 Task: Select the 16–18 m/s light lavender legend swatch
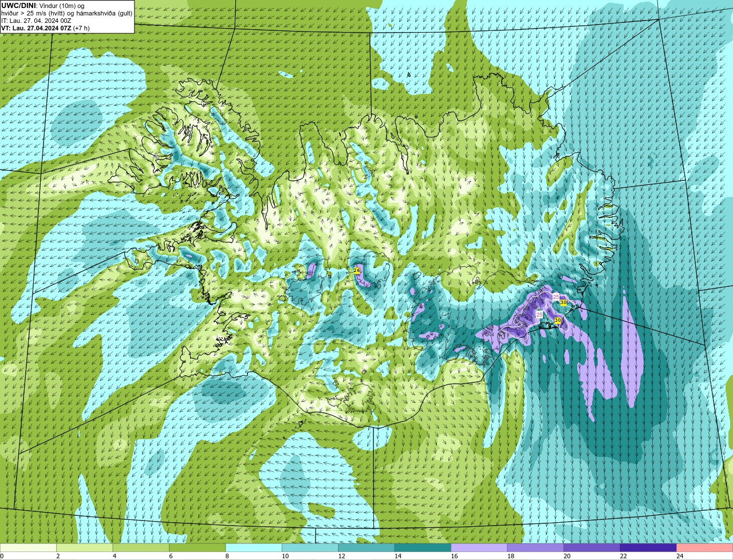click(x=479, y=548)
